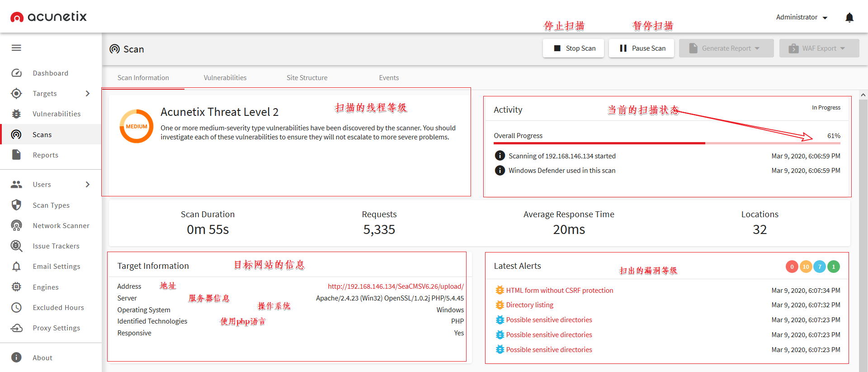The height and width of the screenshot is (372, 868).
Task: Switch to the Vulnerabilities tab
Action: point(225,77)
